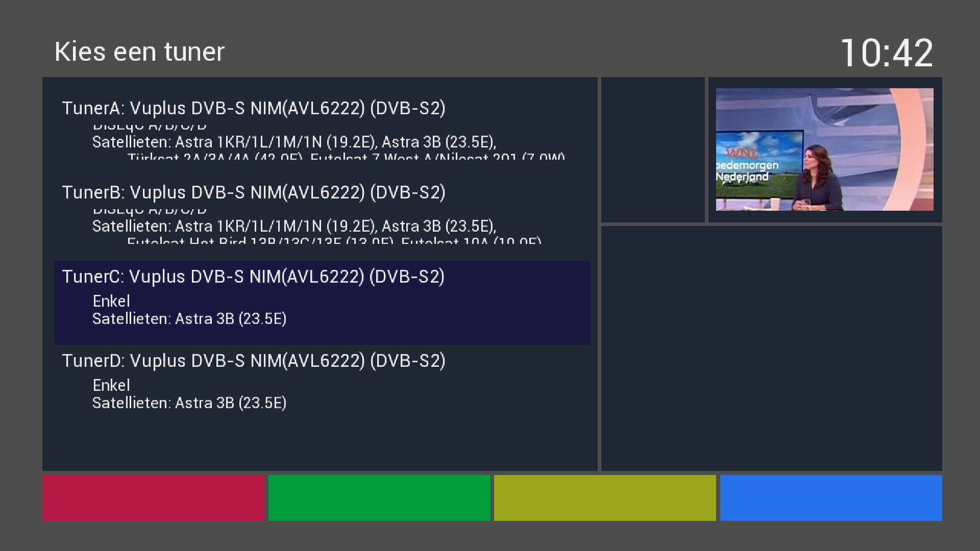Image resolution: width=980 pixels, height=551 pixels.
Task: Select the TunerA Vuplus DVB-S entry
Action: (254, 108)
